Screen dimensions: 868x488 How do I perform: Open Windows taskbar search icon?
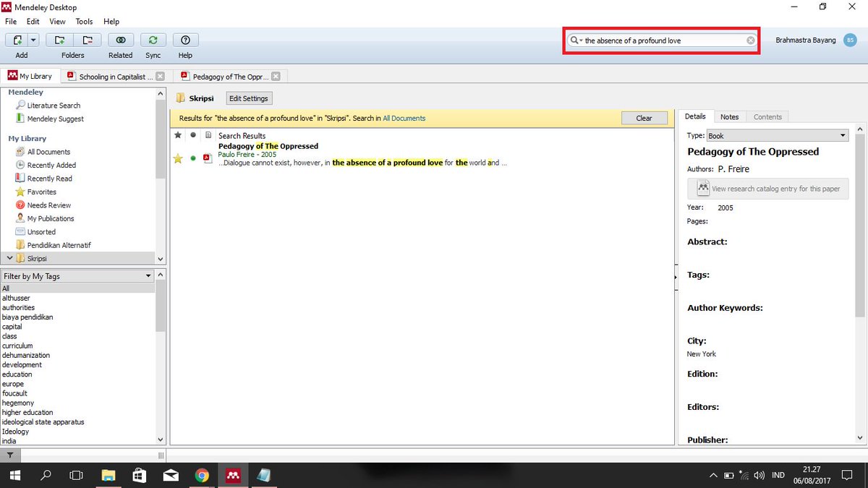click(46, 476)
